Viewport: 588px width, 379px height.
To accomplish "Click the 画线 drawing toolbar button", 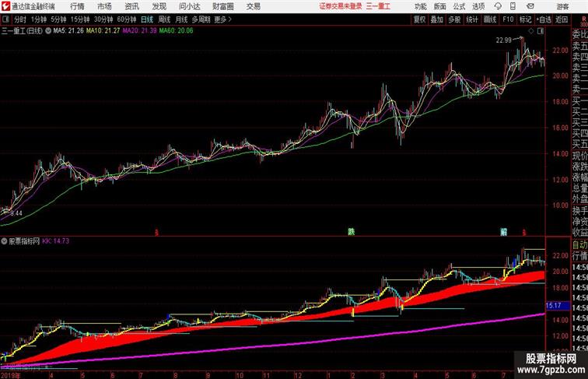I will 490,19.
